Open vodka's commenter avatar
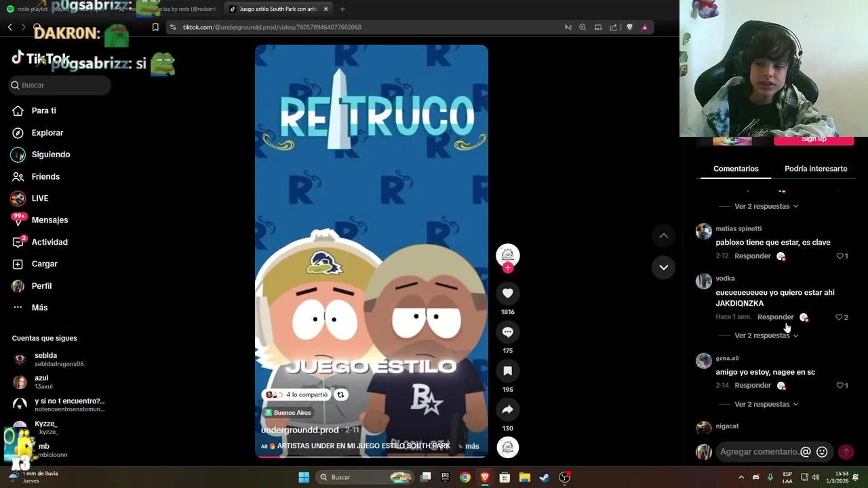The image size is (868, 488). [704, 281]
